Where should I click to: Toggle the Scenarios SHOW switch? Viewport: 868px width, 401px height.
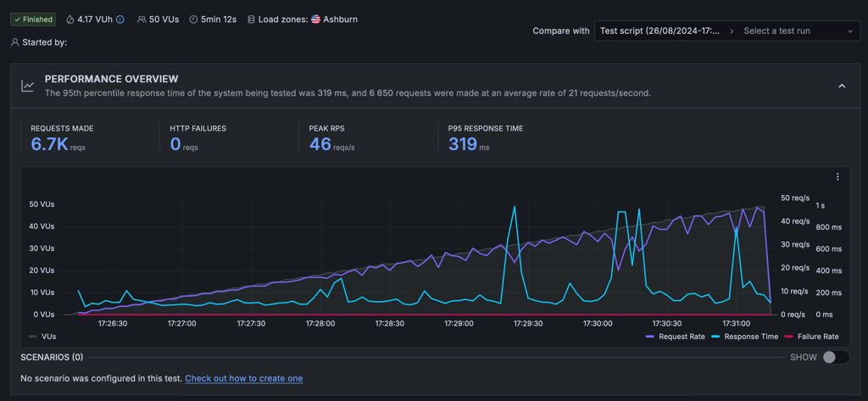click(x=835, y=357)
